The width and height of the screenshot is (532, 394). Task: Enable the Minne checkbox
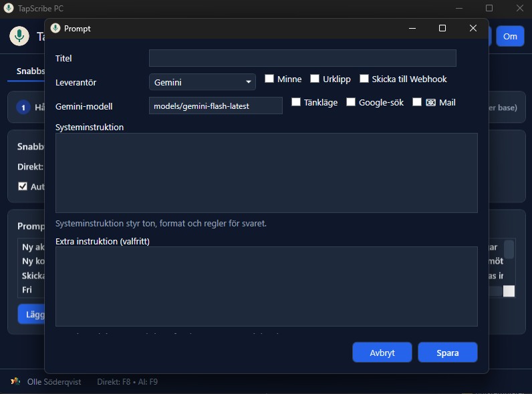(x=269, y=79)
